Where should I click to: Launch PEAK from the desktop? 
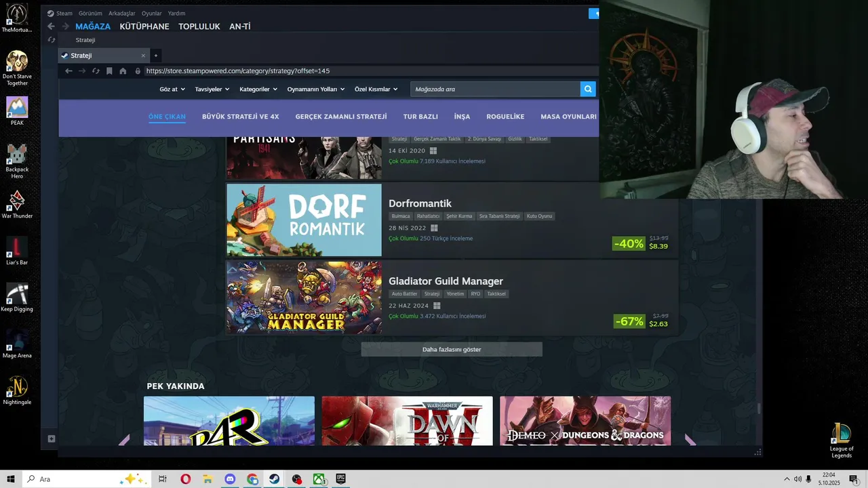(17, 110)
